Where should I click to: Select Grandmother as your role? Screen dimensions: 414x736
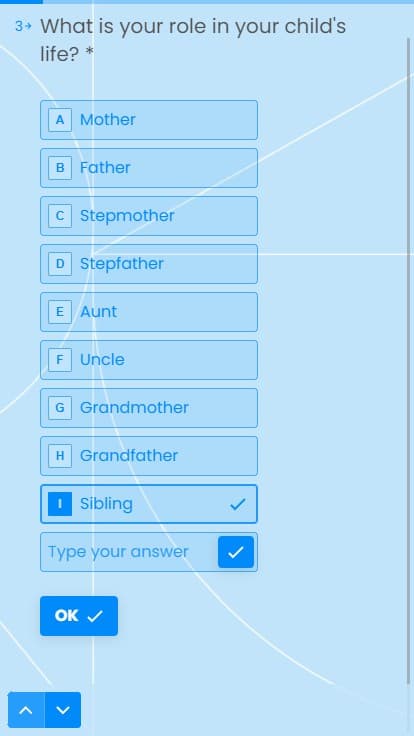coord(149,408)
